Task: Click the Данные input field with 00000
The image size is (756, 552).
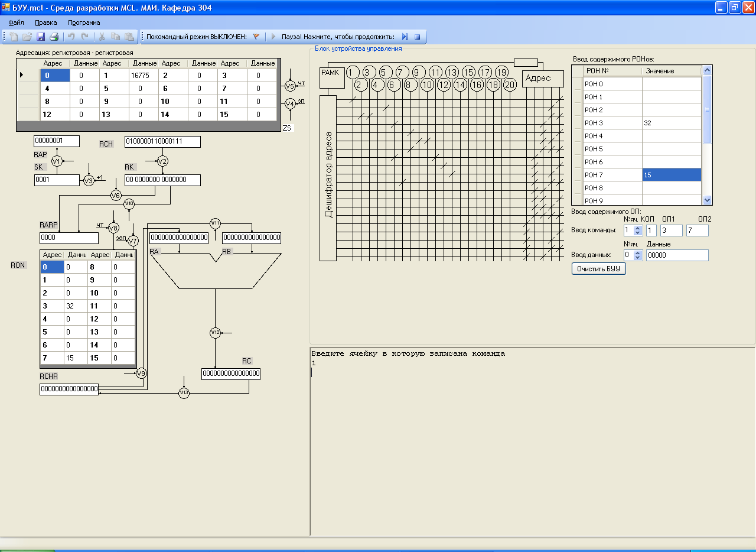Action: (677, 255)
